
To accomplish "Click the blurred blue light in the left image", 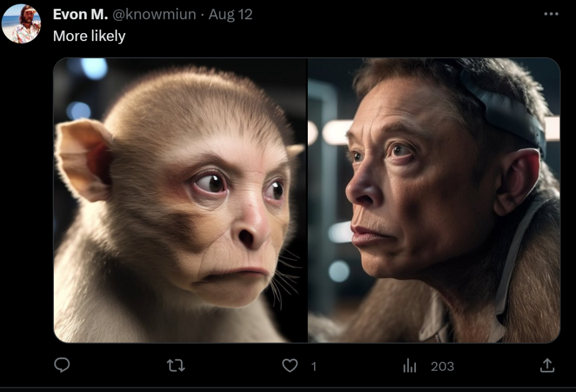I will [x=94, y=68].
